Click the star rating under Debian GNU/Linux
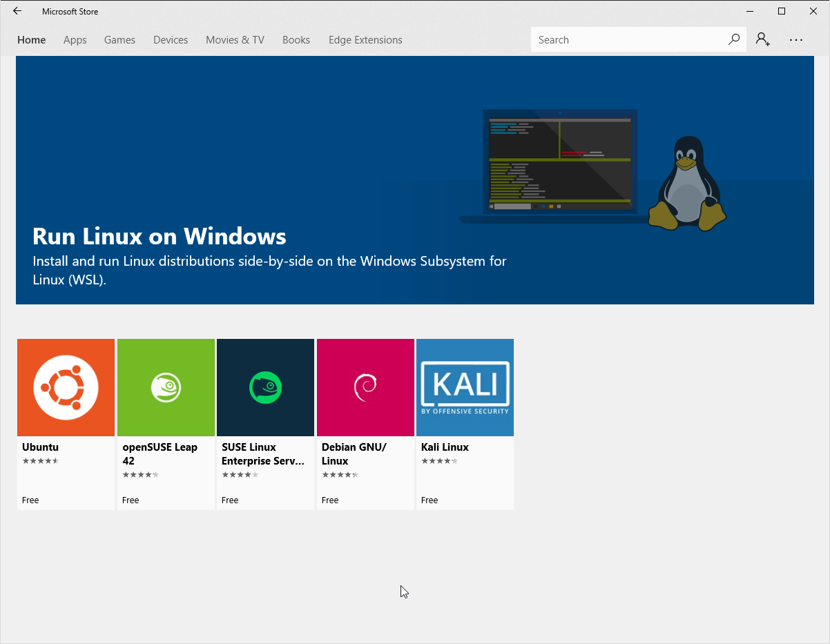The image size is (830, 644). 340,474
